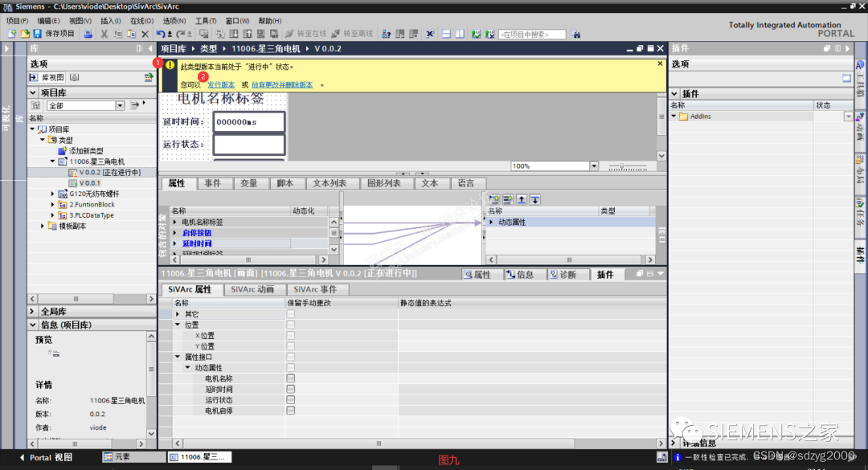
Task: Click the split editor horizontally icon
Action: [446, 34]
